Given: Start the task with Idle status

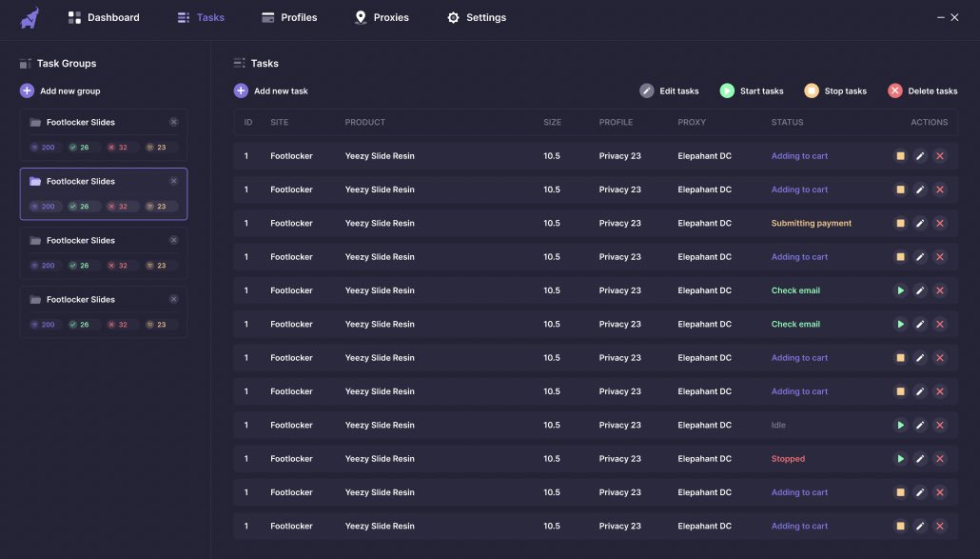Looking at the screenshot, I should [900, 425].
